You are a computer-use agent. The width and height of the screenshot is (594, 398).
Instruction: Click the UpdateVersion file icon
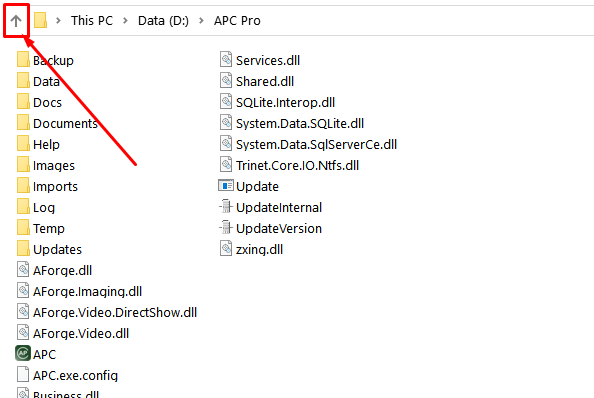click(226, 228)
